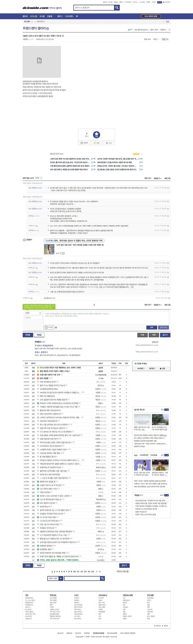Click the 페이지 이동 go-to-page button

[x=123, y=571]
